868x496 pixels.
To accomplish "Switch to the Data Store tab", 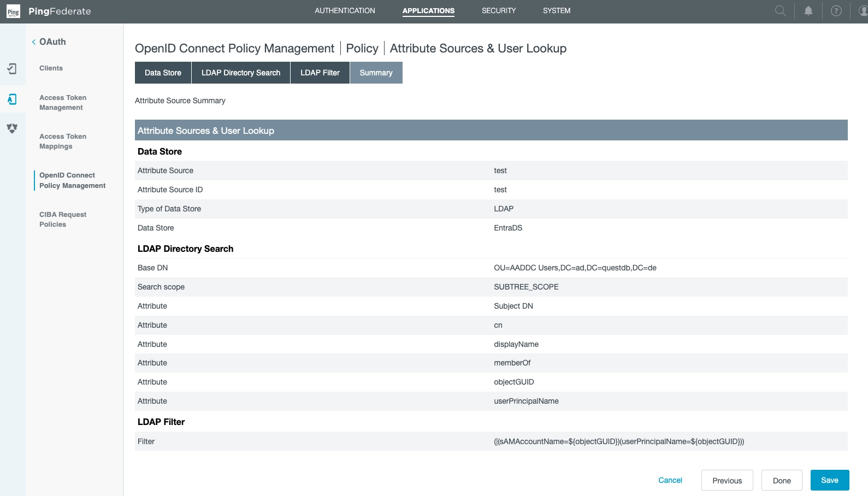I will point(163,73).
